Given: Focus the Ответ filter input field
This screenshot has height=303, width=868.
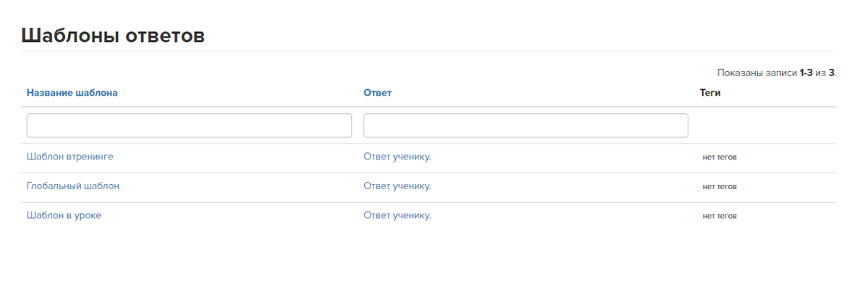Looking at the screenshot, I should pos(526,125).
